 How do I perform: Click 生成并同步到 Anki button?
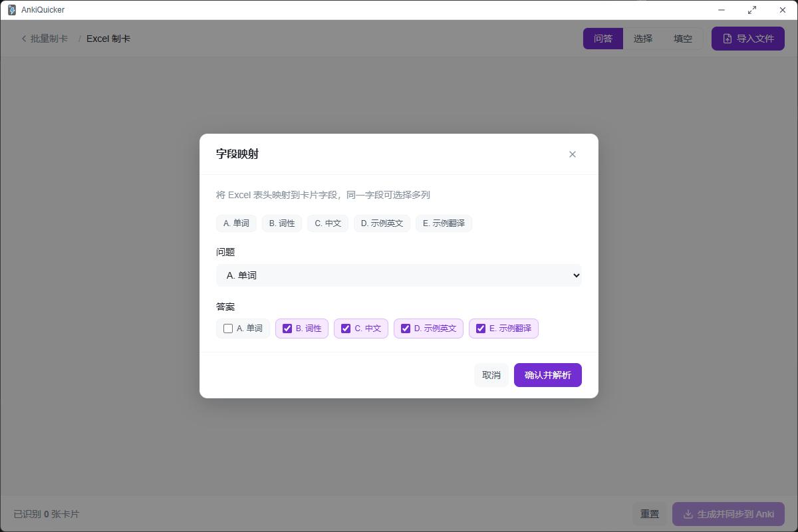728,514
